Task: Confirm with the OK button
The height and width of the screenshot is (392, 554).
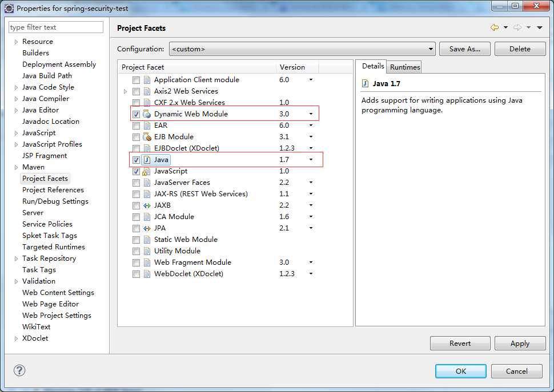Action: pyautogui.click(x=461, y=371)
